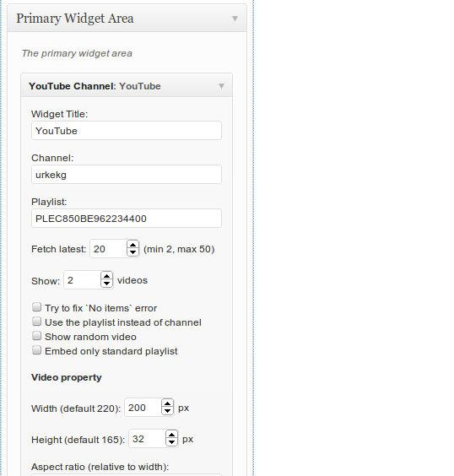Collapse the Primary Widget Area arrow
Viewport: 454px width, 476px height.
(x=235, y=19)
